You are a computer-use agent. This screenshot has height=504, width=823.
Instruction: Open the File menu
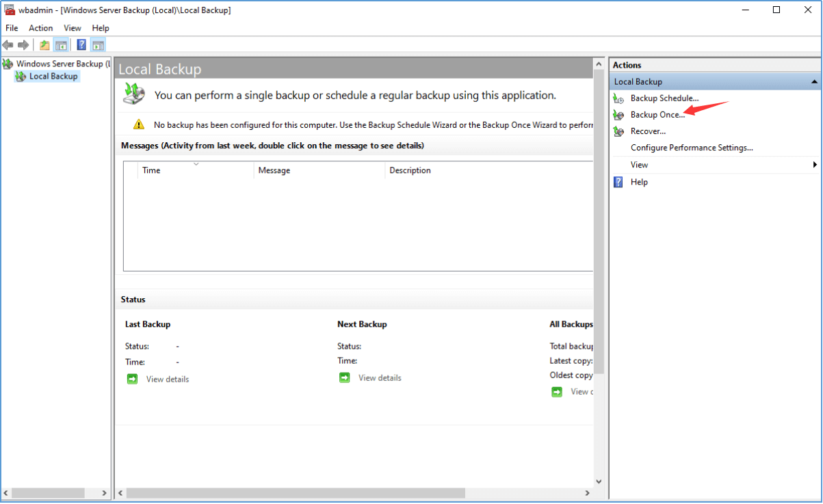[12, 28]
